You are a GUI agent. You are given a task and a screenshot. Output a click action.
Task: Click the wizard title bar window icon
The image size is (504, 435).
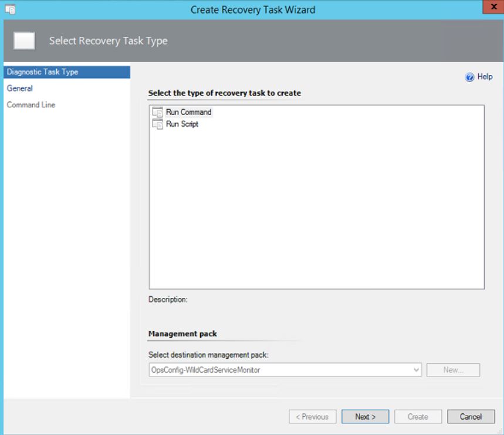(x=10, y=9)
